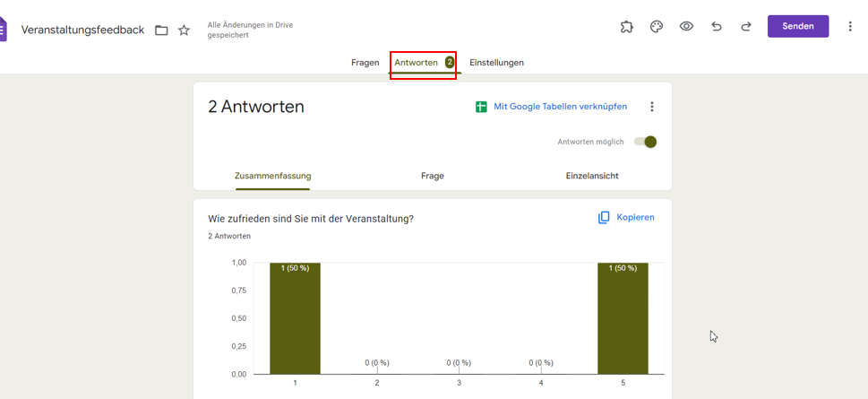Click the Kopieren link
This screenshot has height=399, width=868.
pyautogui.click(x=635, y=217)
